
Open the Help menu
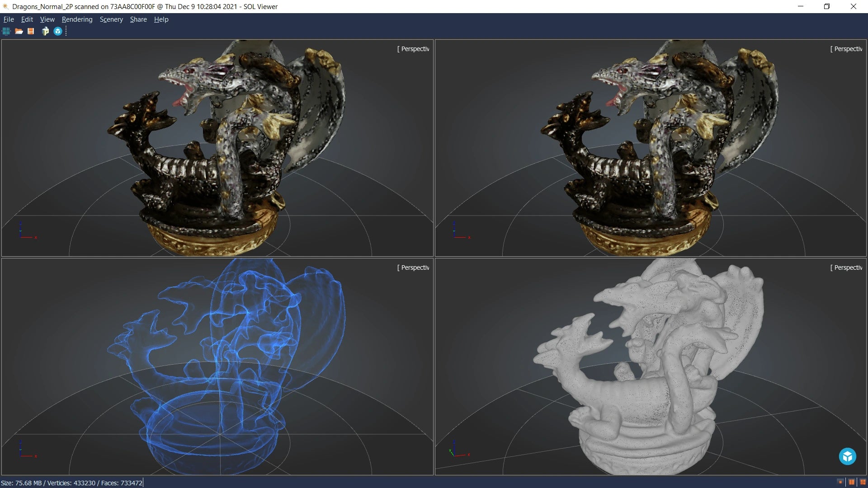coord(161,19)
